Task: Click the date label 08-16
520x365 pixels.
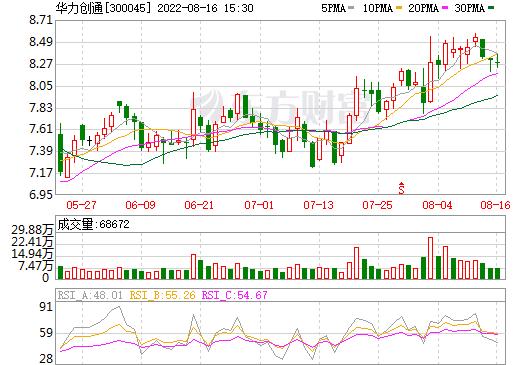Action: (495, 205)
